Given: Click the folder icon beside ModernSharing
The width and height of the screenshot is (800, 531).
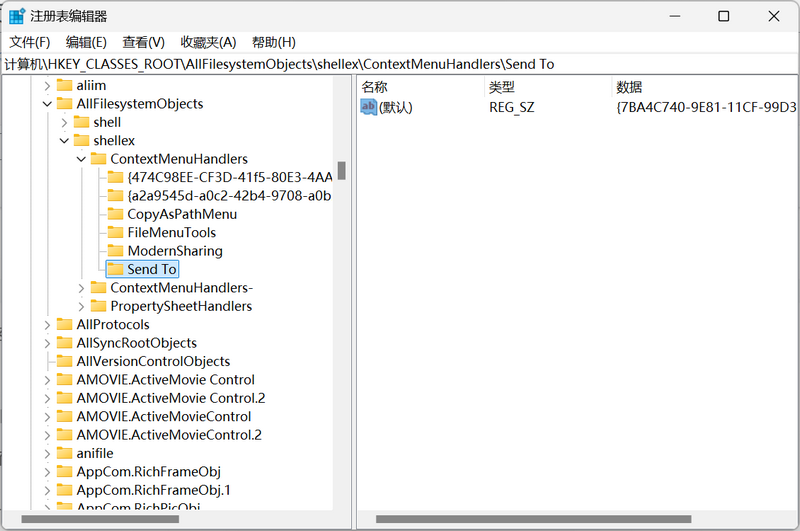Looking at the screenshot, I should click(115, 251).
